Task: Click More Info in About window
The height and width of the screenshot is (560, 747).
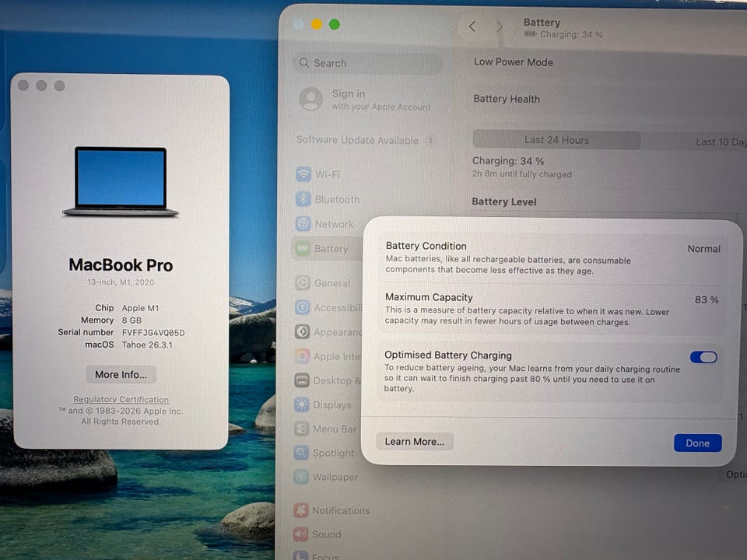Action: tap(121, 374)
